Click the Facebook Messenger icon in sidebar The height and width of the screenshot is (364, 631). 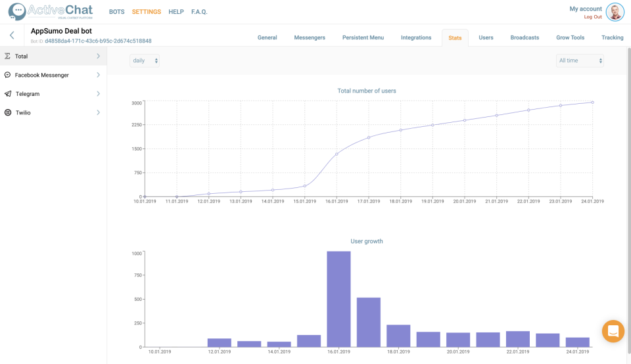(x=7, y=75)
